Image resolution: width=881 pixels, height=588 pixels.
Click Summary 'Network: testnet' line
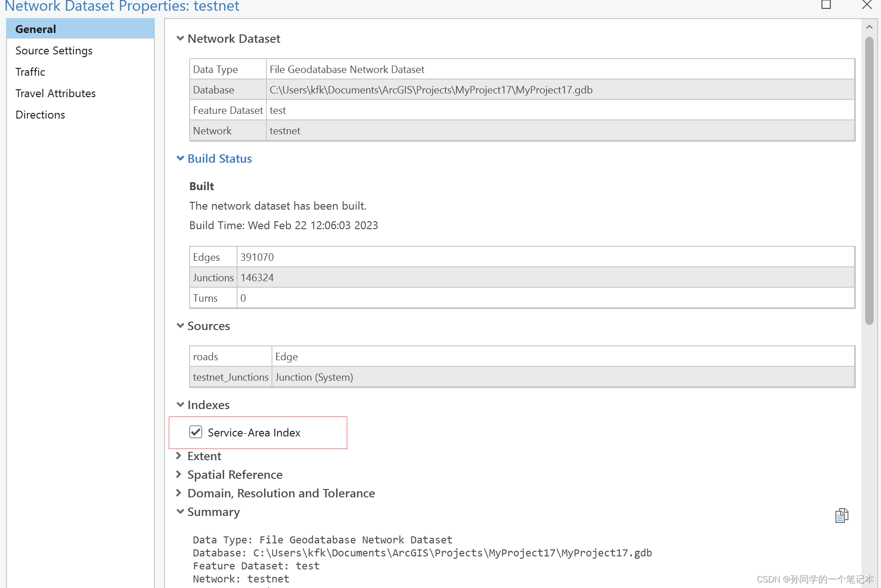coord(241,579)
